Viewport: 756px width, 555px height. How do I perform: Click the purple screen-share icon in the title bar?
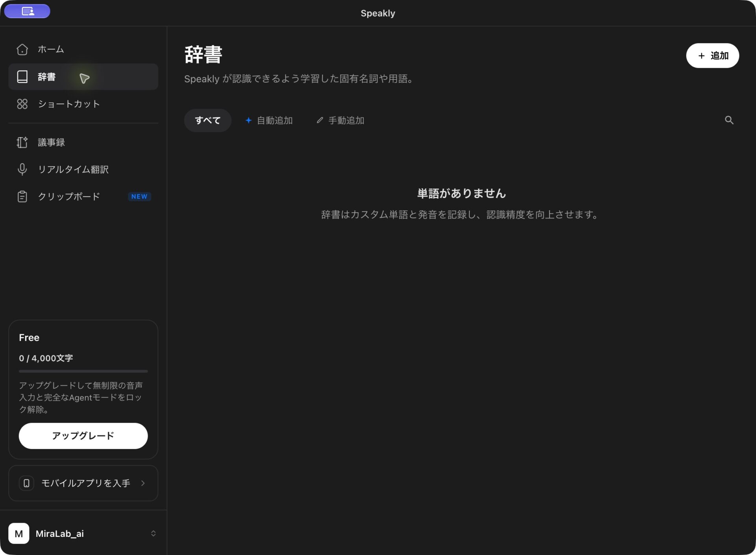coord(27,11)
